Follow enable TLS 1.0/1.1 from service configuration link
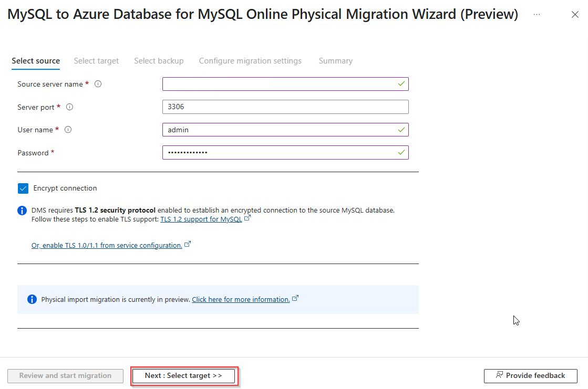Viewport: 588px width, 389px height. (107, 245)
